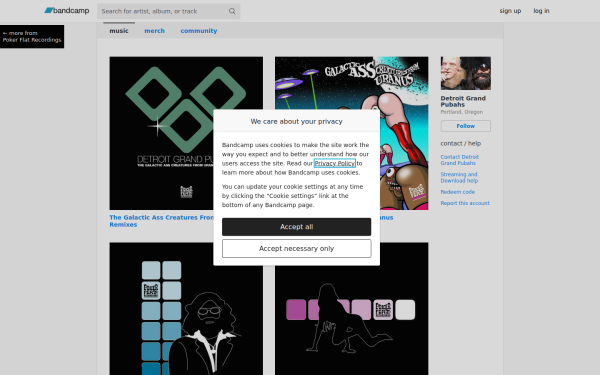Follow Detroit Grand Pubahs
The height and width of the screenshot is (375, 600).
(466, 126)
